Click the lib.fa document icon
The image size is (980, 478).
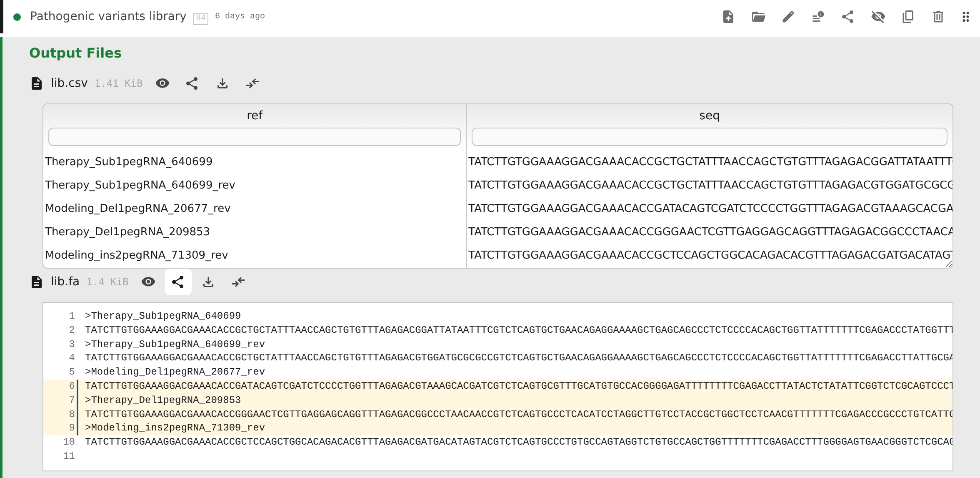pos(37,282)
